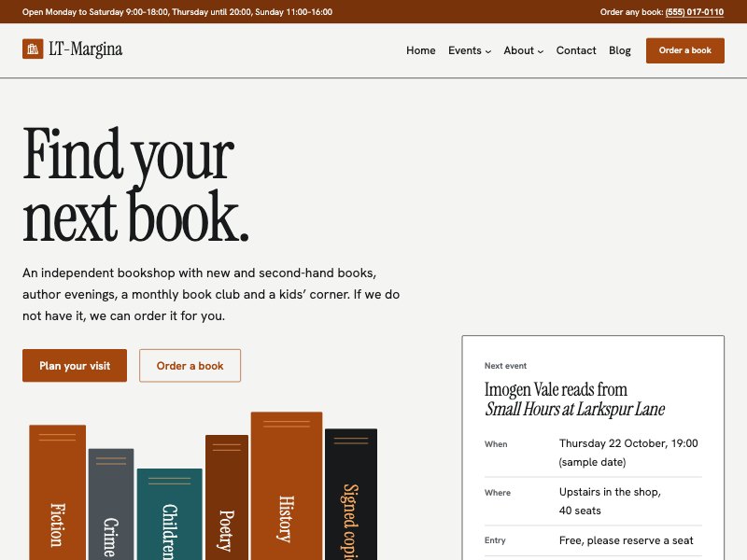The image size is (747, 560).
Task: Click the 'Where' label in event card
Action: 498,493
